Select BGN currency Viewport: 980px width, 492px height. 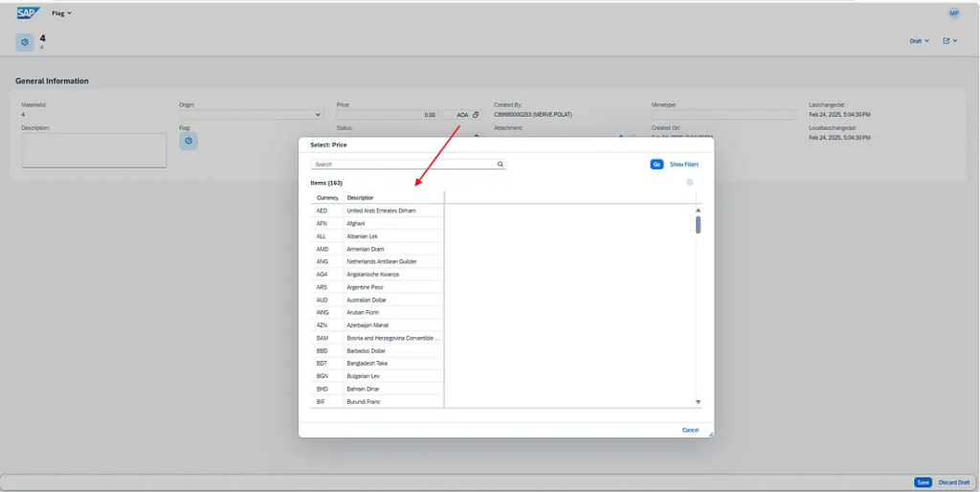323,376
